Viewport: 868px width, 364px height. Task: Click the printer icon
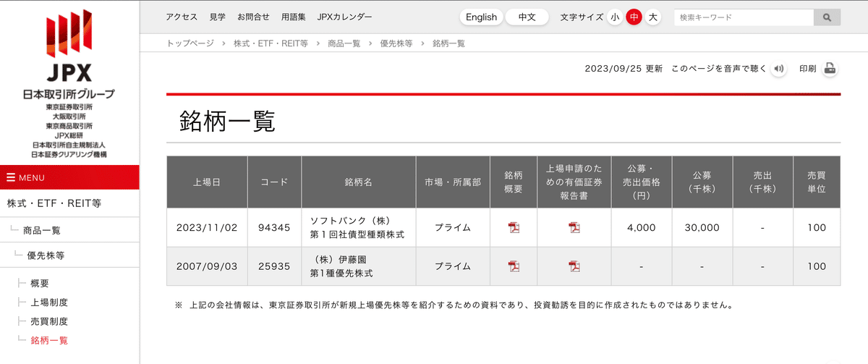830,69
